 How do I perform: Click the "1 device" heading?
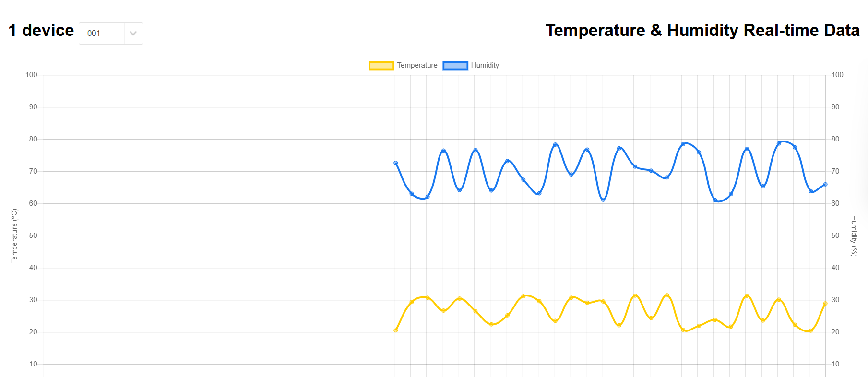[x=41, y=30]
